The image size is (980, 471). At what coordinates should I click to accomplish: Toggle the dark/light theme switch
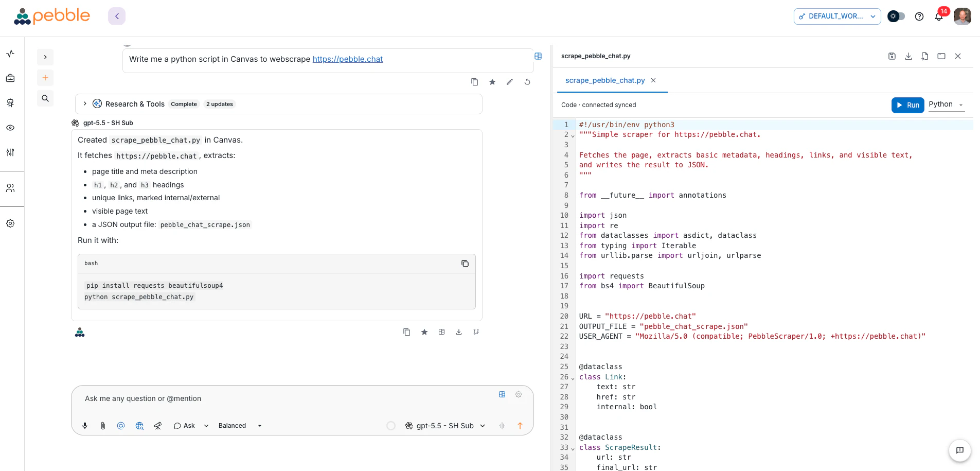point(896,16)
